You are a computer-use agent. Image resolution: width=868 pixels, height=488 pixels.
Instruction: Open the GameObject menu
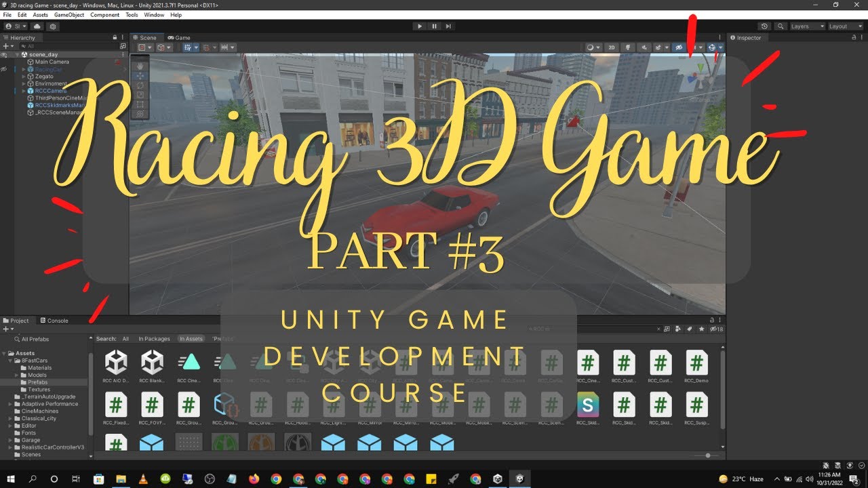[x=69, y=15]
